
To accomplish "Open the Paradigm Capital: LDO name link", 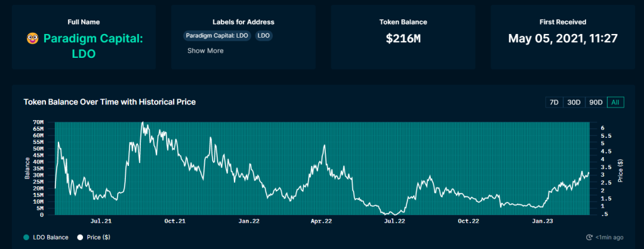I will [x=93, y=46].
